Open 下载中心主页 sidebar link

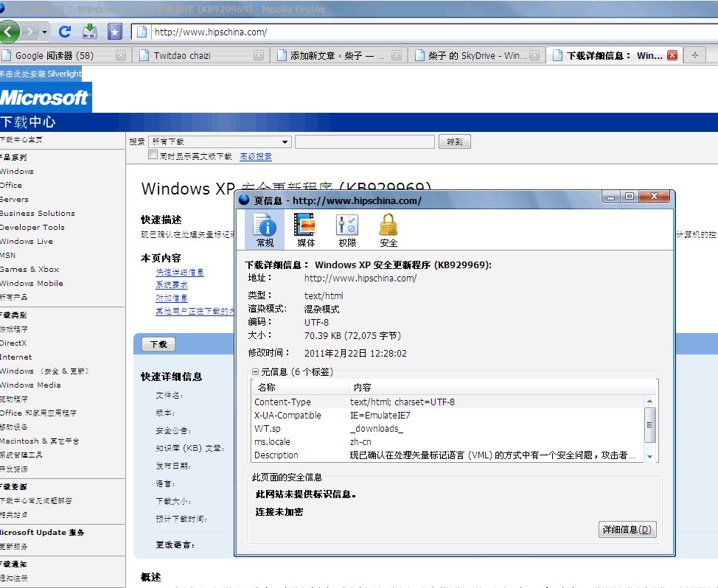point(21,139)
